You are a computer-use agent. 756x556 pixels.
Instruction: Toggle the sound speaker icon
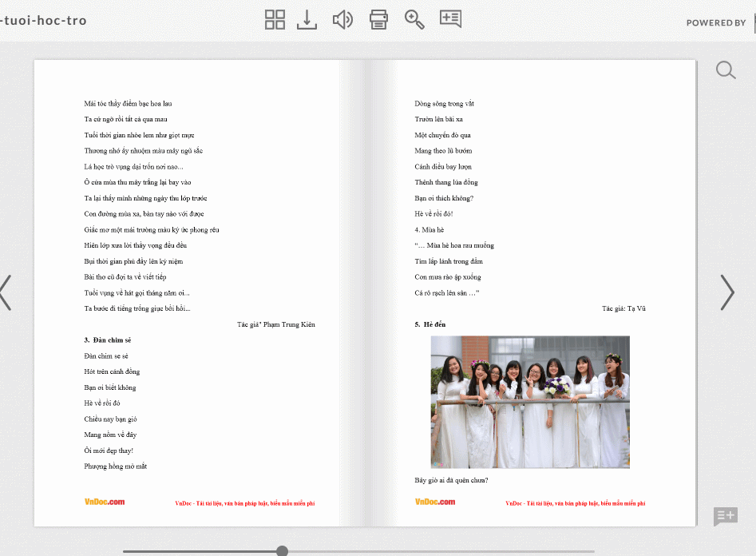pyautogui.click(x=342, y=20)
